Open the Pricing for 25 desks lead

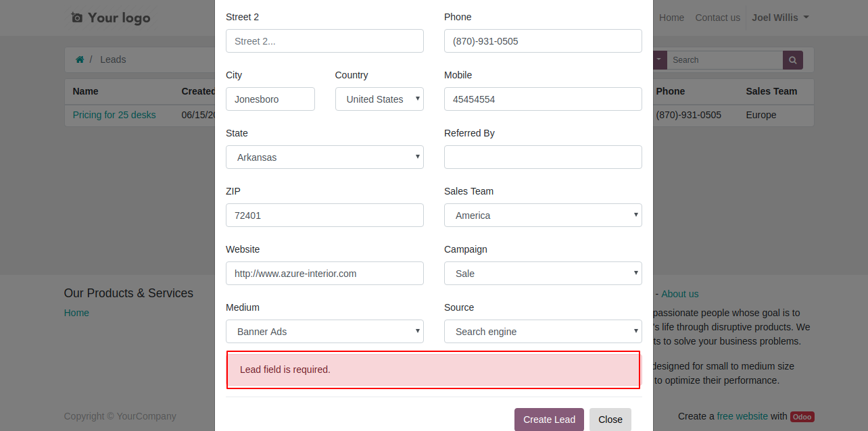[114, 115]
